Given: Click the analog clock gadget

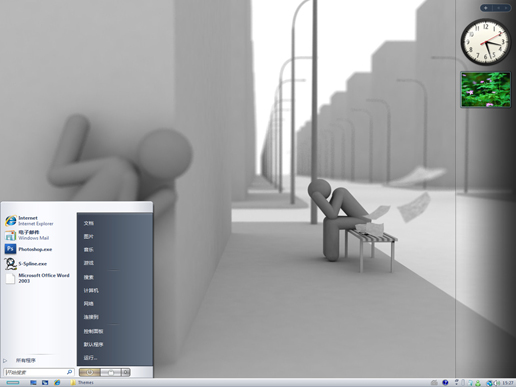Looking at the screenshot, I should (486, 42).
